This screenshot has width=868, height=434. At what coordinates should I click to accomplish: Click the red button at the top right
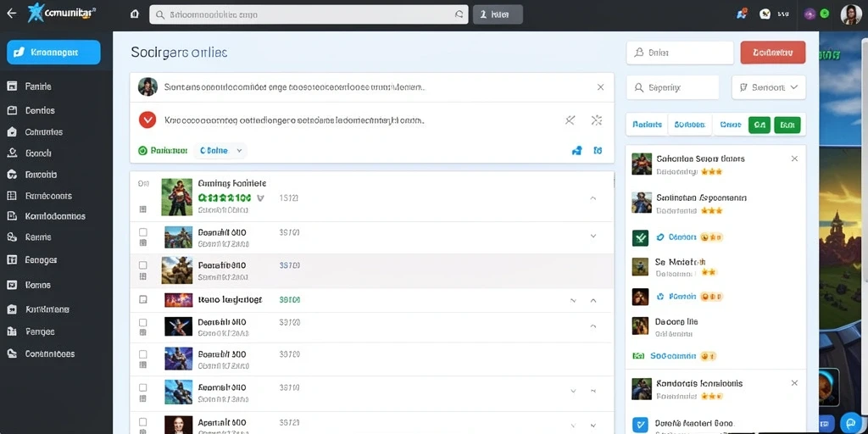(773, 53)
